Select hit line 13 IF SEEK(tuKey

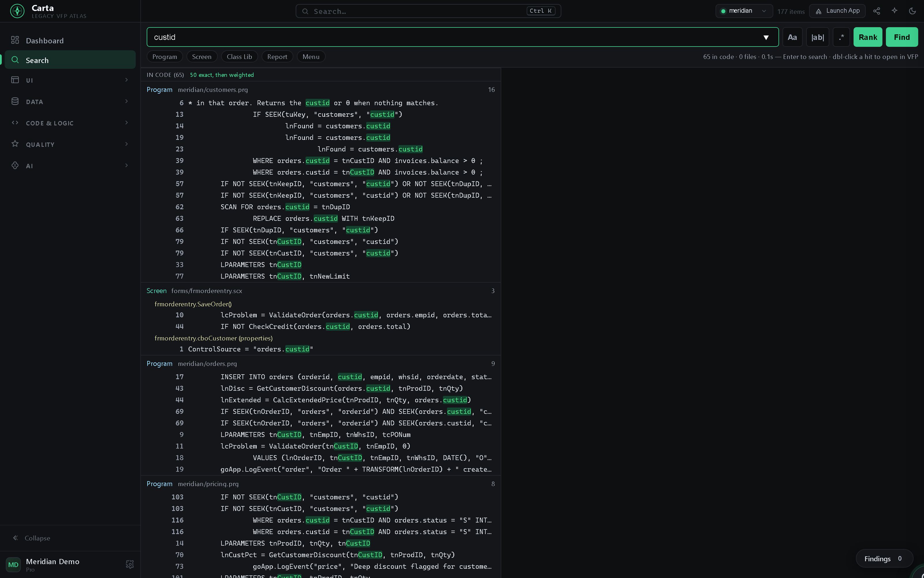(x=321, y=114)
